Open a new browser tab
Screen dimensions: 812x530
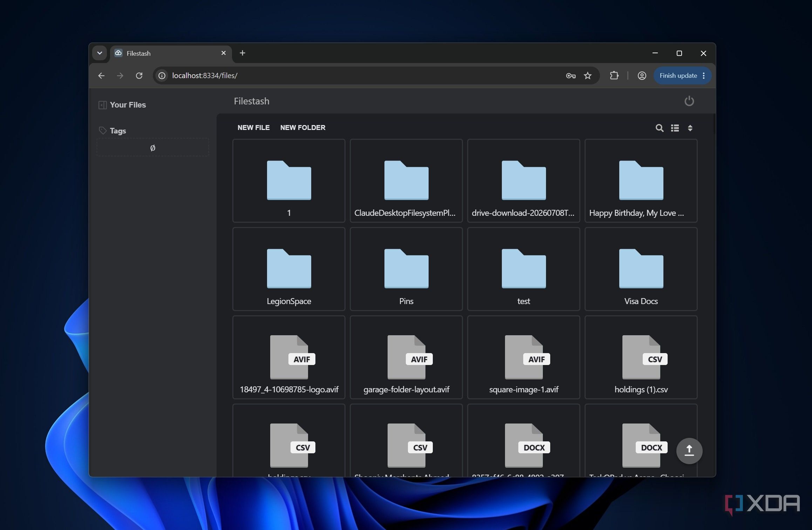242,53
